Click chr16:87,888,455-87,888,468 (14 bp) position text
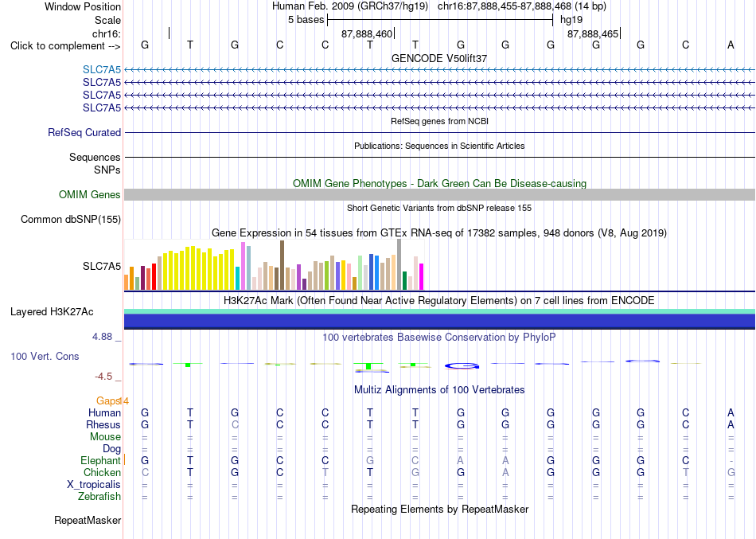The image size is (756, 539). [522, 6]
